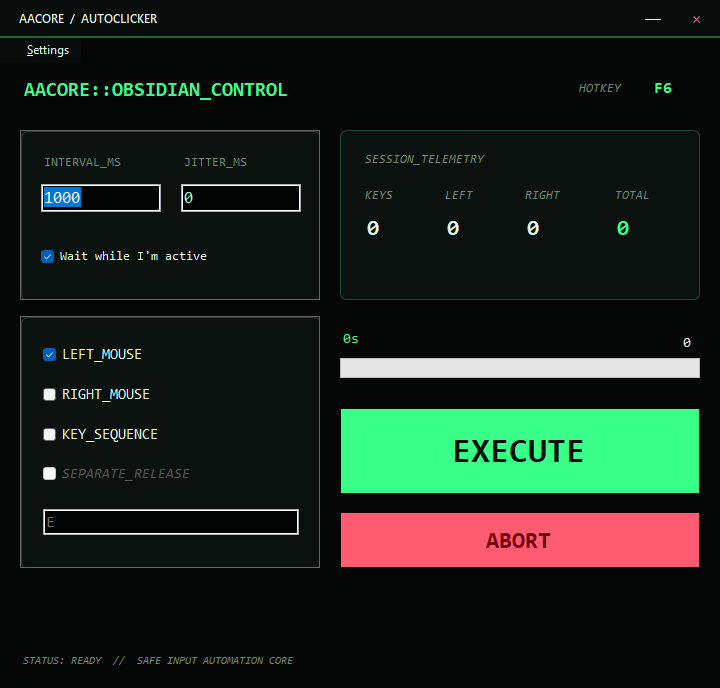This screenshot has height=688, width=720.
Task: Click the AACORE / AUTOCLICKER title bar text
Action: coord(88,19)
